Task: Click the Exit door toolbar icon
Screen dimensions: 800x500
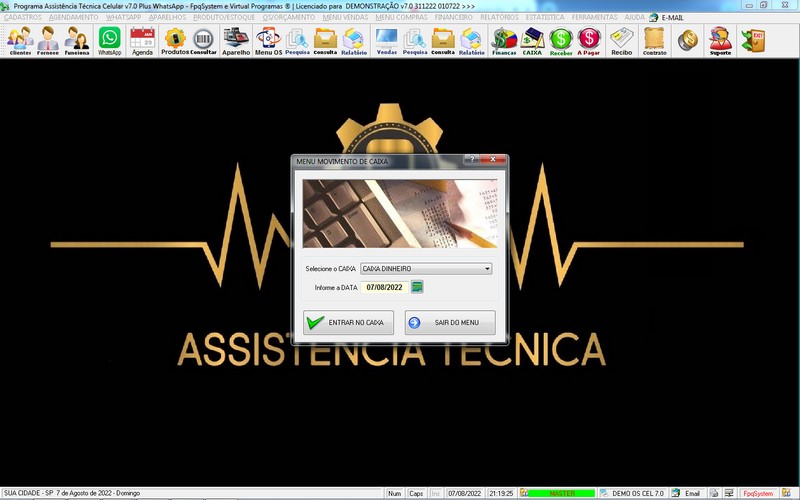Action: [x=754, y=41]
